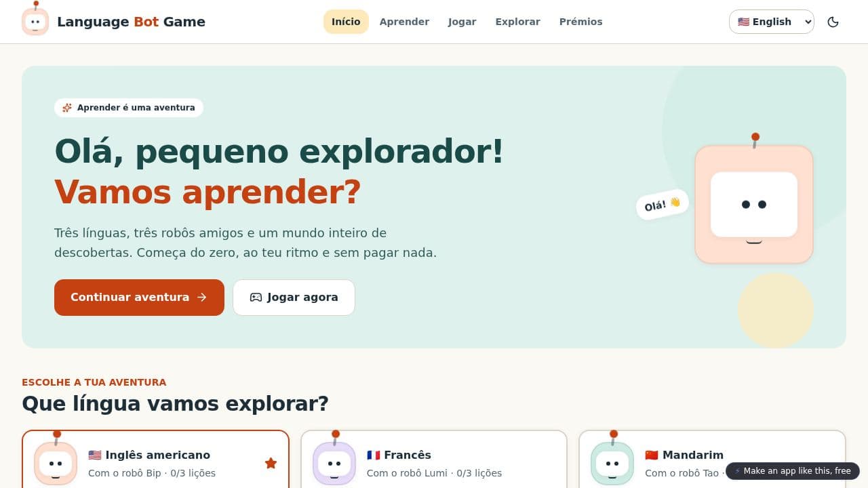Click the arrow icon on Continuar aventura
The width and height of the screenshot is (868, 488).
coord(201,298)
